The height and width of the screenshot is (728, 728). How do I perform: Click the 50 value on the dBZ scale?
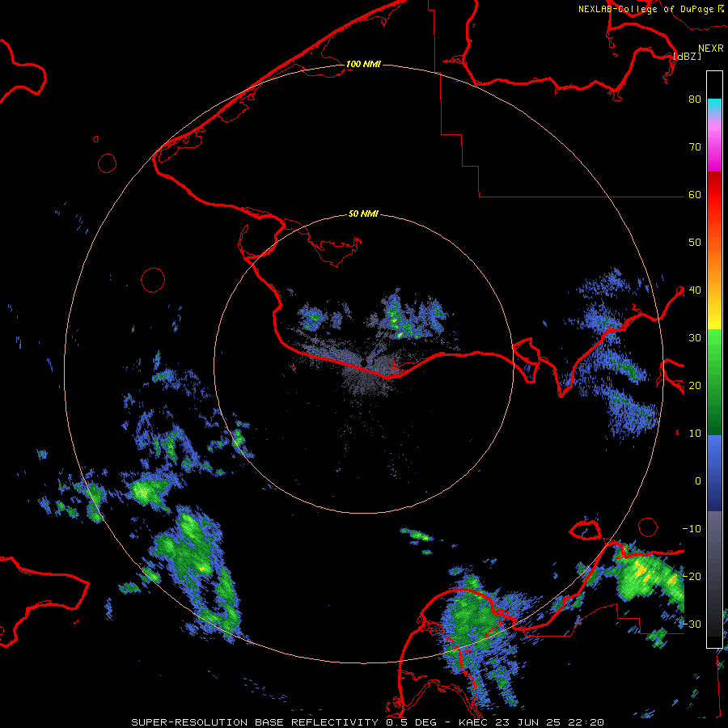695,243
